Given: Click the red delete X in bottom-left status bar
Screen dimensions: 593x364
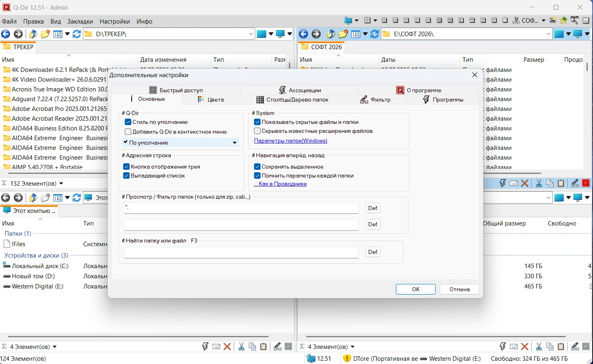Looking at the screenshot, I should (x=227, y=347).
